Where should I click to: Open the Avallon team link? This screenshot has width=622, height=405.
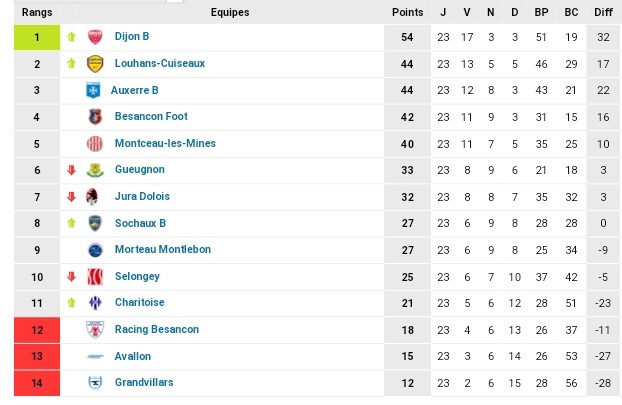(x=132, y=356)
